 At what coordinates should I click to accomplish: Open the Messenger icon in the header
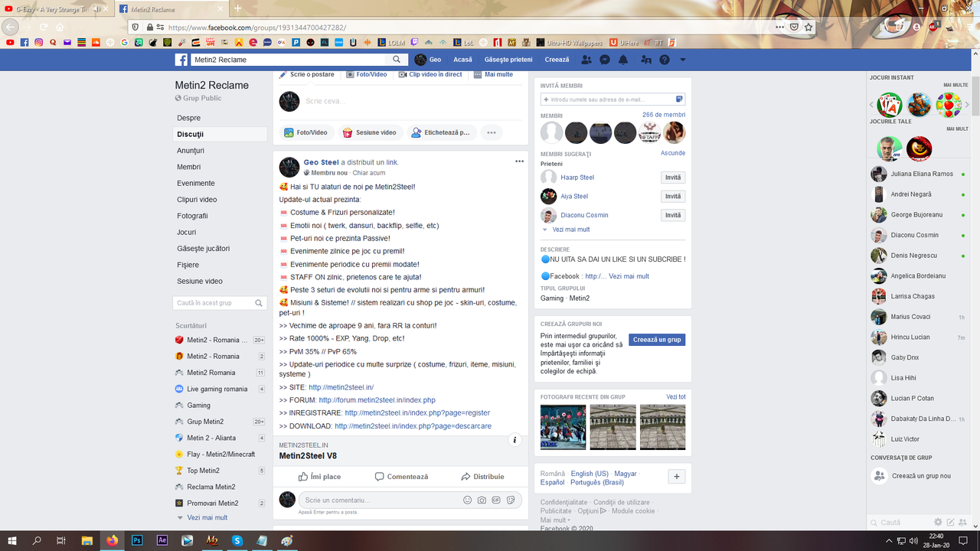tap(605, 60)
